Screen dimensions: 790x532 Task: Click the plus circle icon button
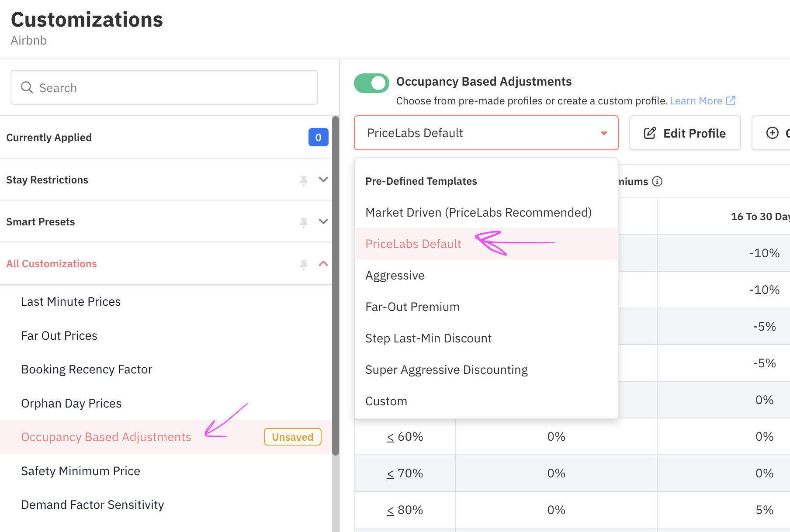point(772,133)
